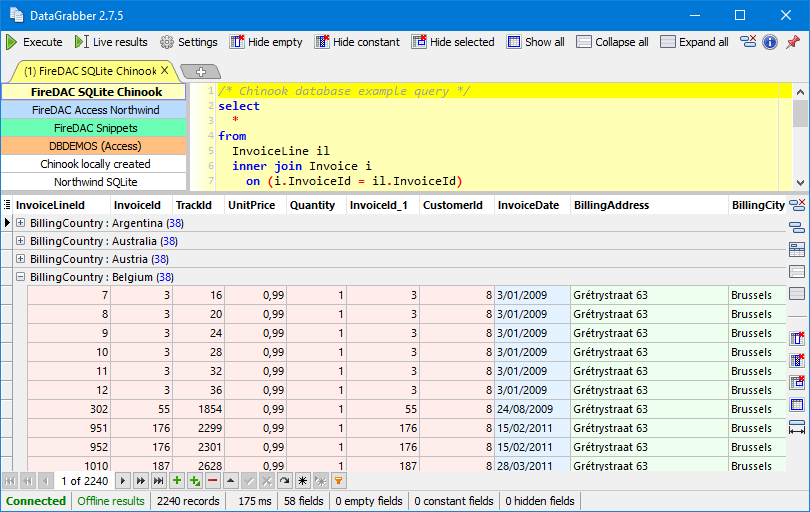Click the grid header corner menu icon
Screen dimensions: 810x512
(x=7, y=205)
